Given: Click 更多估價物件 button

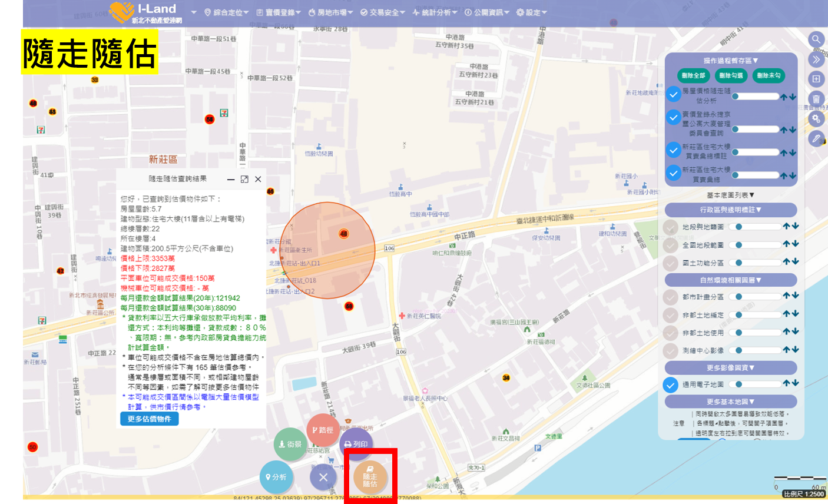Looking at the screenshot, I should tap(149, 419).
